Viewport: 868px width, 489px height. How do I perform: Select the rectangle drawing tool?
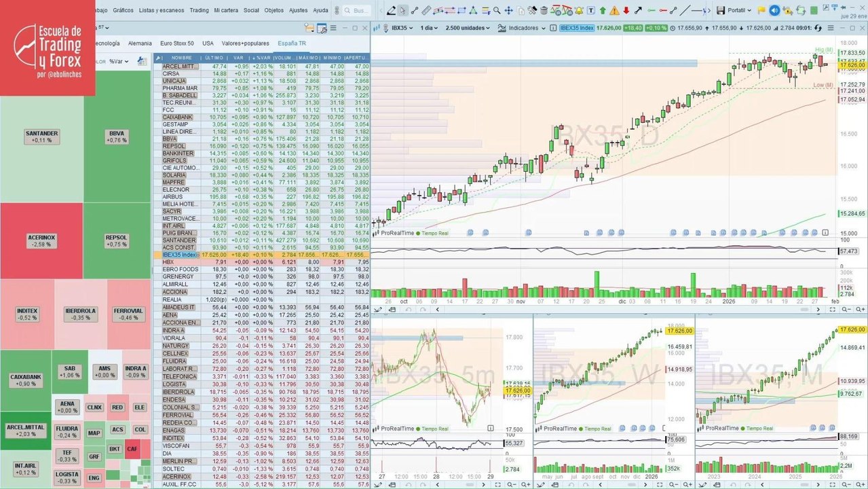point(461,10)
